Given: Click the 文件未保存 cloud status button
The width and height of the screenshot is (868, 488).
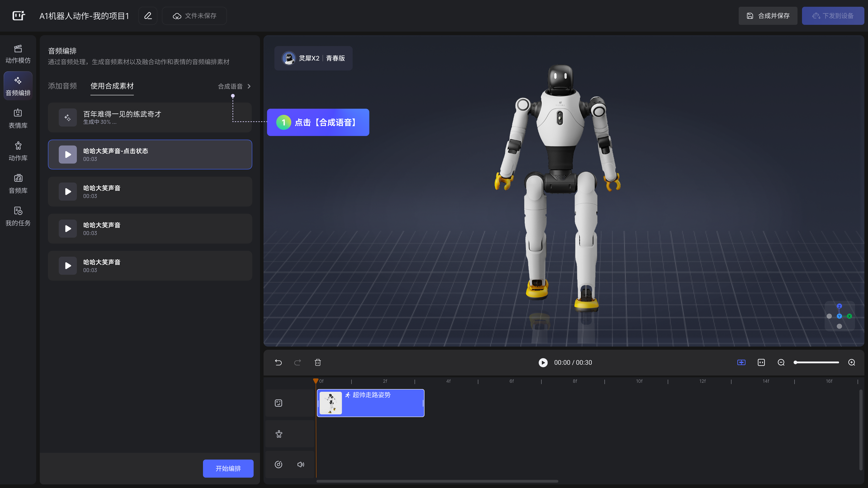Looking at the screenshot, I should (x=194, y=16).
